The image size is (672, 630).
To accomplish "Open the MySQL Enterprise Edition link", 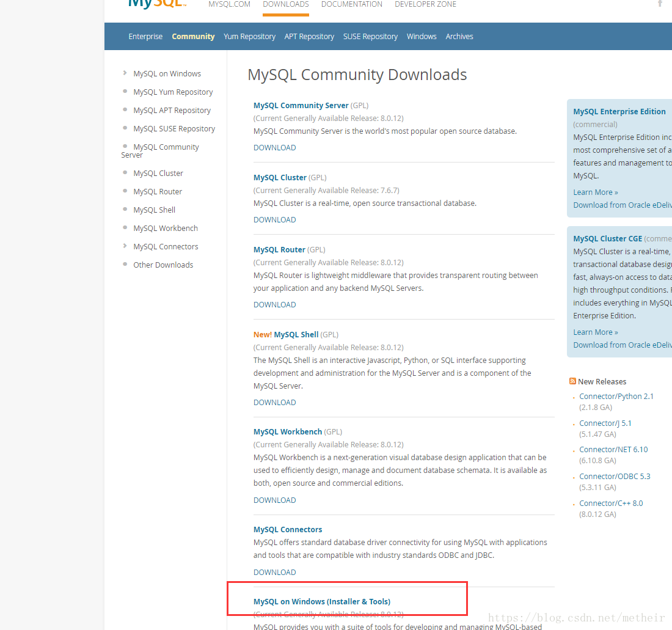I will point(619,111).
